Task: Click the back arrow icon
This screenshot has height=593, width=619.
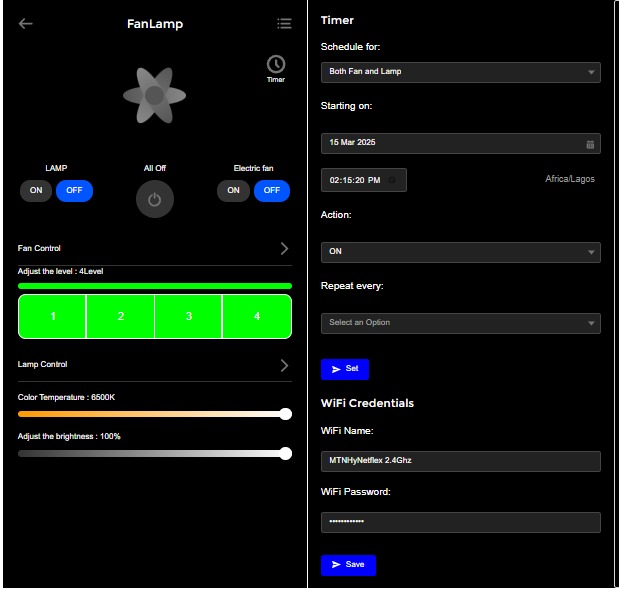Action: 26,24
